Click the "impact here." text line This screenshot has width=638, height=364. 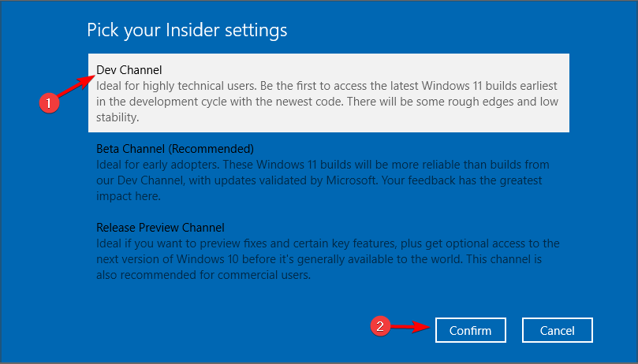tap(129, 196)
